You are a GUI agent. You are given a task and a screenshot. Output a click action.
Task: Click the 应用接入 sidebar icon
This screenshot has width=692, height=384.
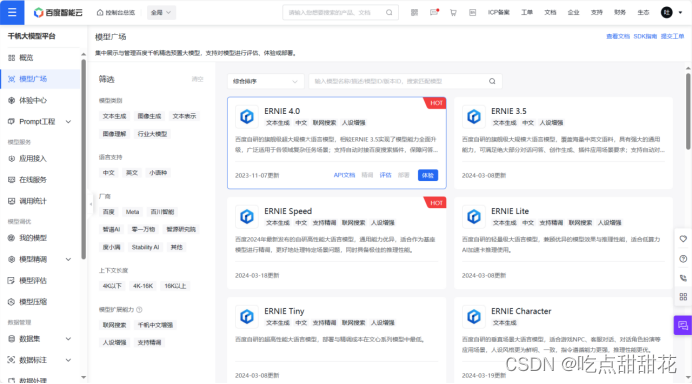tap(11, 158)
